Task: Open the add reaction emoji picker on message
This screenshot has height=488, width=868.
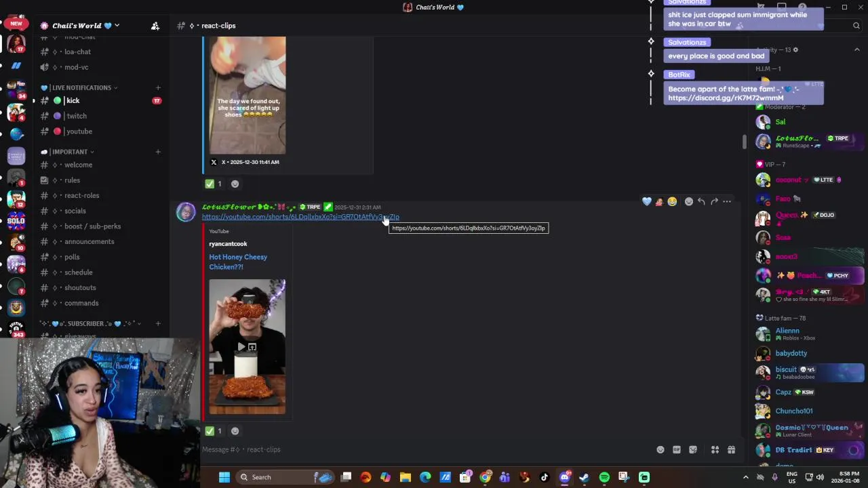Action: tap(689, 201)
